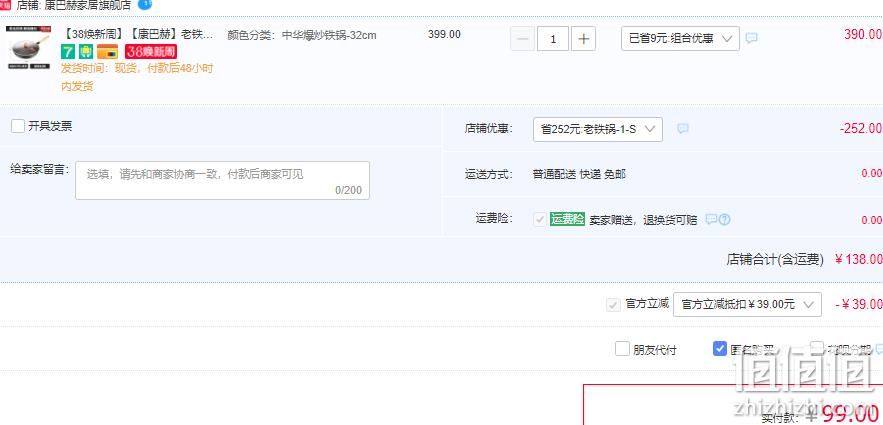Check the 开具发票 checkbox

18,126
